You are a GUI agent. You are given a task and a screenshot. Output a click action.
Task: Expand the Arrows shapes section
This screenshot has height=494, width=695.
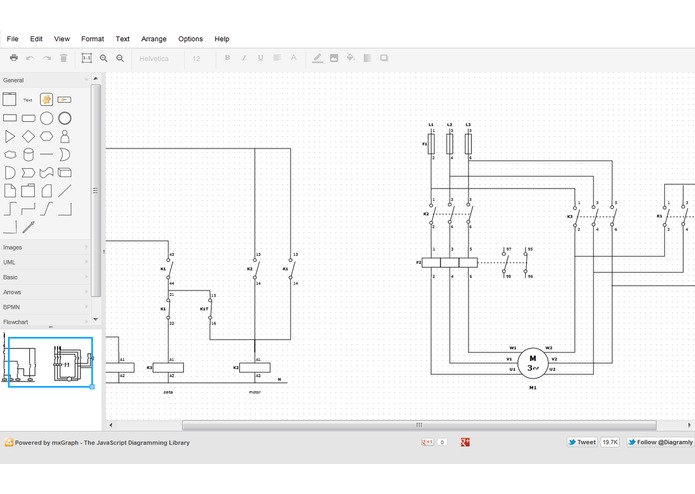45,292
